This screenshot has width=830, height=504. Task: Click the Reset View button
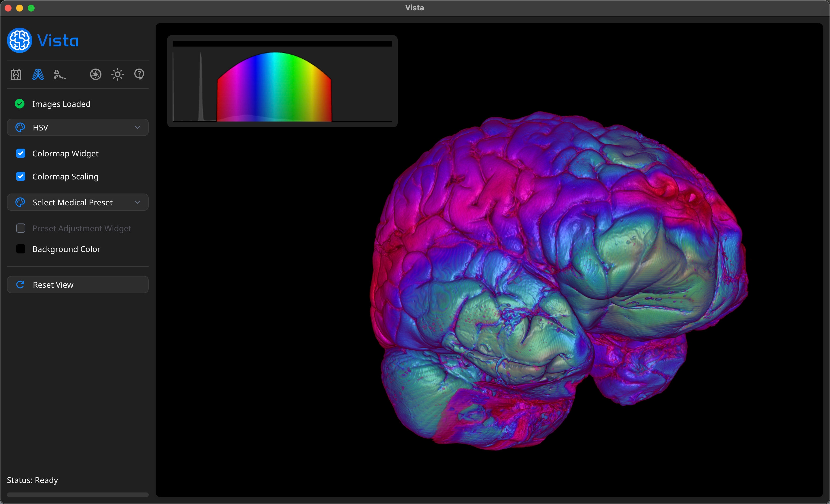pyautogui.click(x=78, y=285)
